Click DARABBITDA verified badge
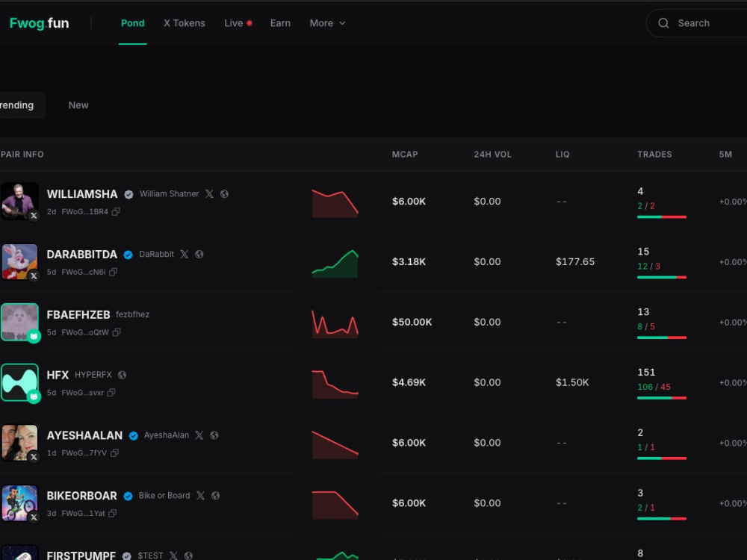 pos(128,255)
